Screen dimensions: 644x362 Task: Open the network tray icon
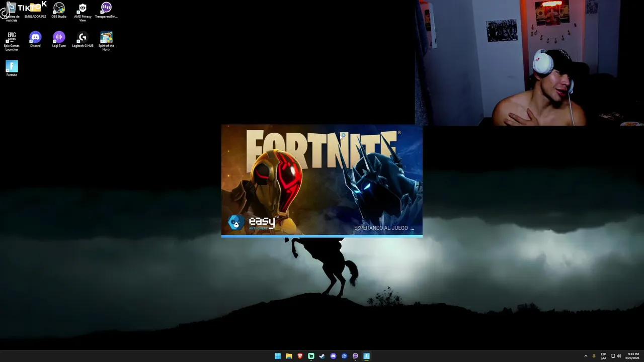(613, 356)
